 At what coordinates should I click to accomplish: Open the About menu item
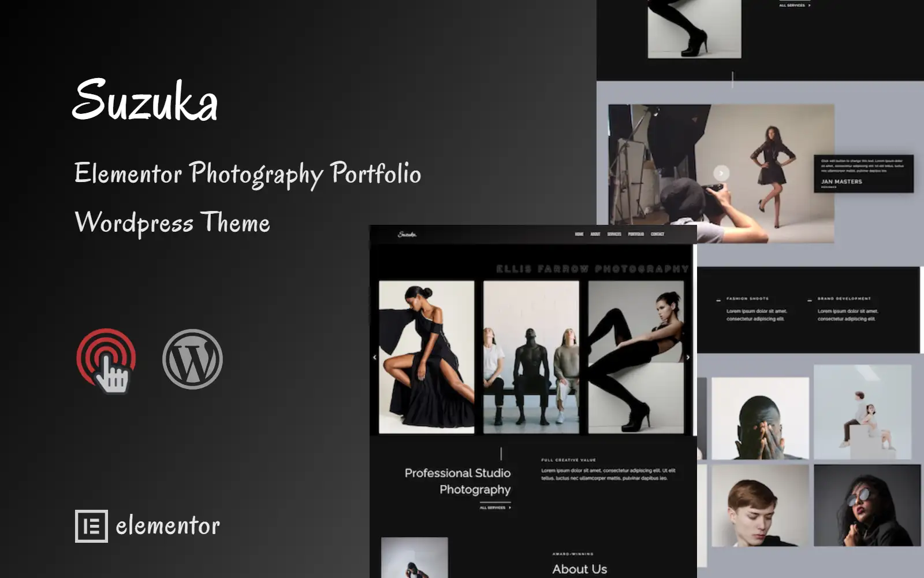(595, 234)
